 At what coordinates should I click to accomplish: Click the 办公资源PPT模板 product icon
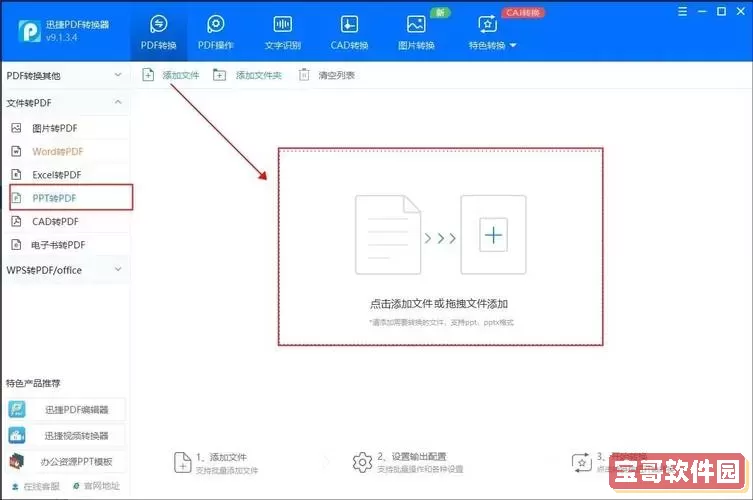(17, 462)
